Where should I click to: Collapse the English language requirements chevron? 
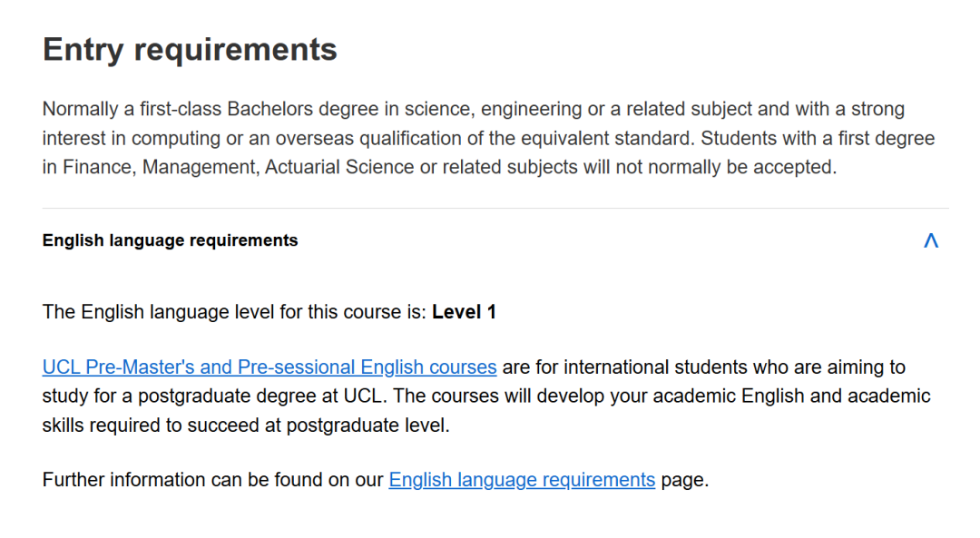point(930,240)
